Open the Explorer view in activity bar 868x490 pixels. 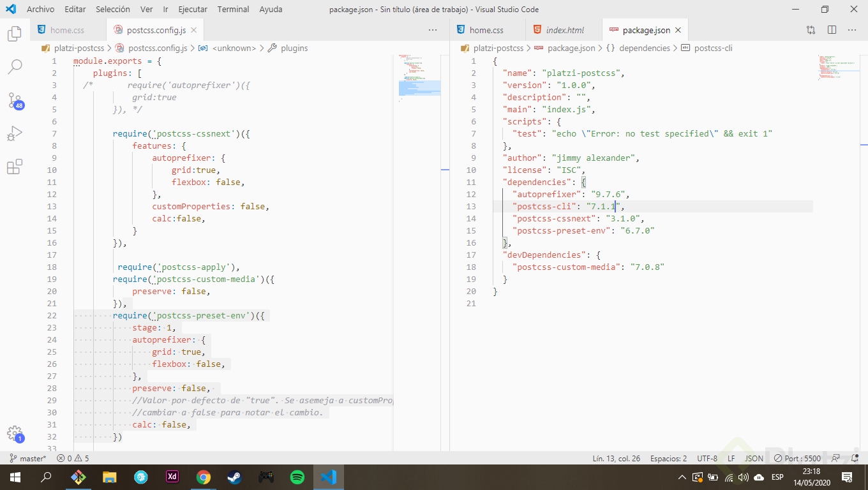[14, 34]
